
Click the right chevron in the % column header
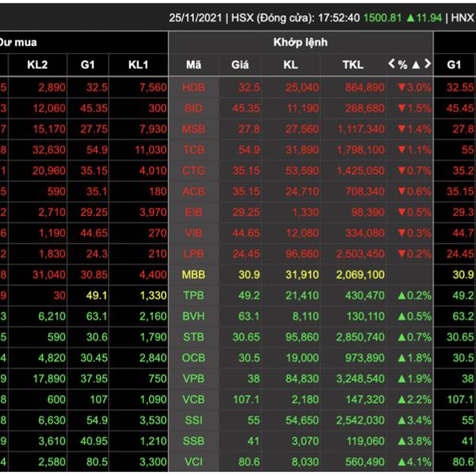428,64
